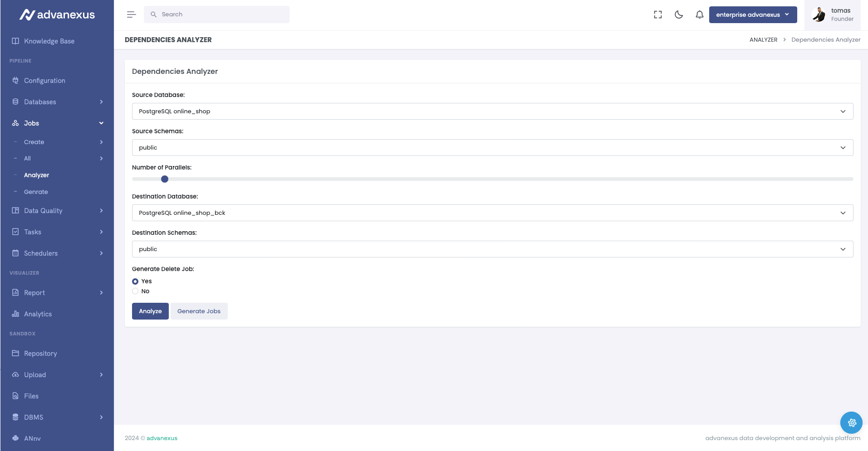Click the Upload cloud icon

pyautogui.click(x=15, y=374)
